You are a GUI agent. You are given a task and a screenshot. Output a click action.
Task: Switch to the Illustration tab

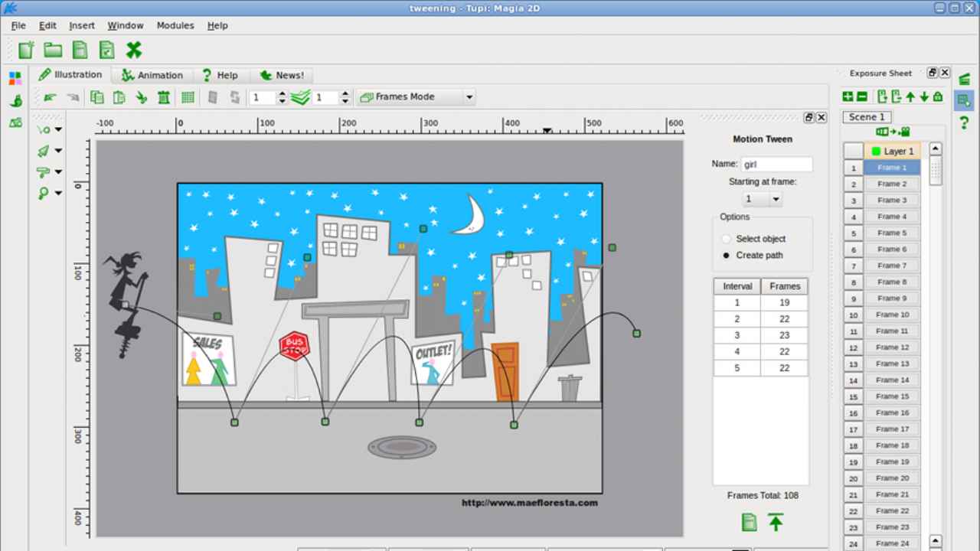71,74
